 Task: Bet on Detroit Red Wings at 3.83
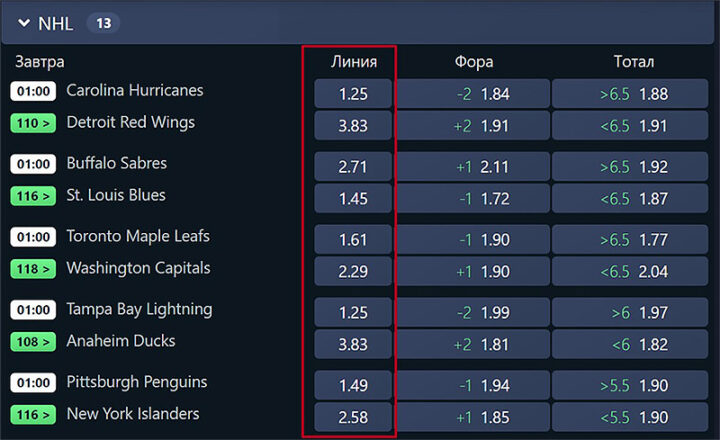pyautogui.click(x=354, y=125)
